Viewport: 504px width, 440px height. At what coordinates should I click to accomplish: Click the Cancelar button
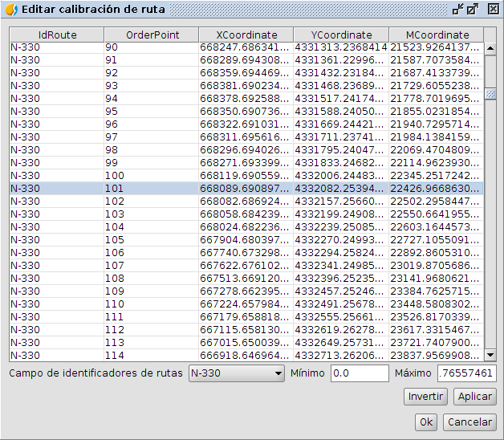[470, 422]
